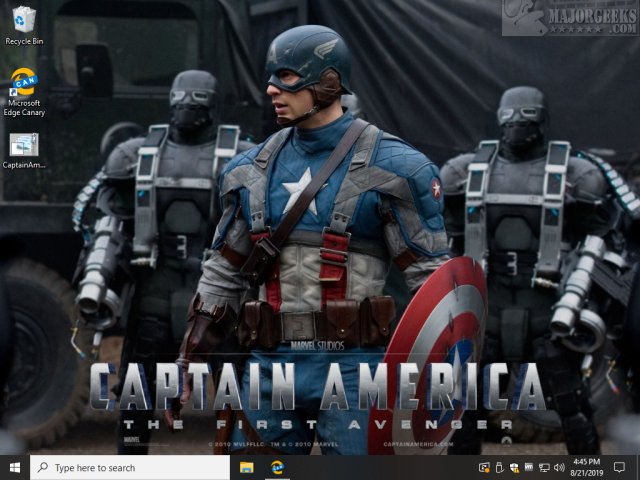Open the Windows Start menu

coord(15,468)
